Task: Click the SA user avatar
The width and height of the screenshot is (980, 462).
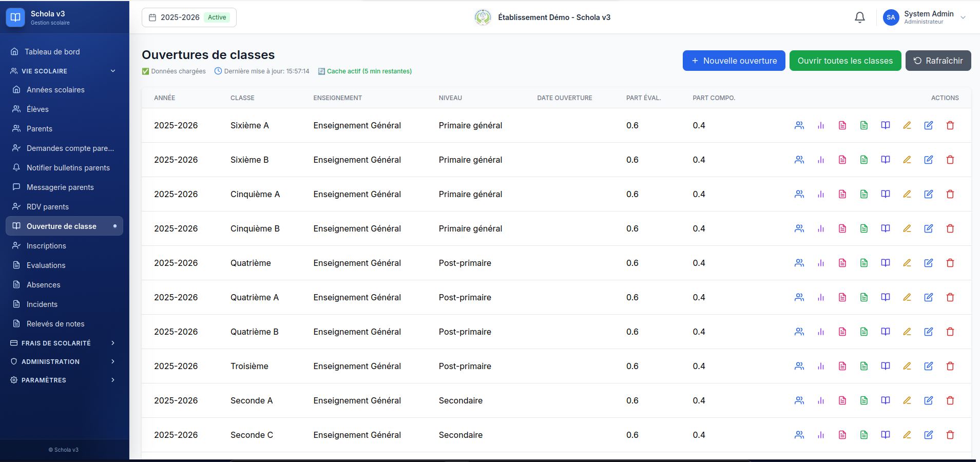Action: point(891,17)
